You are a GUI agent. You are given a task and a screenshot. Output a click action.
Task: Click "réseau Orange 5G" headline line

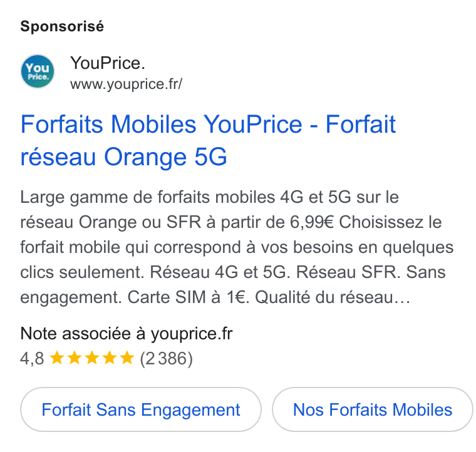coord(123,157)
